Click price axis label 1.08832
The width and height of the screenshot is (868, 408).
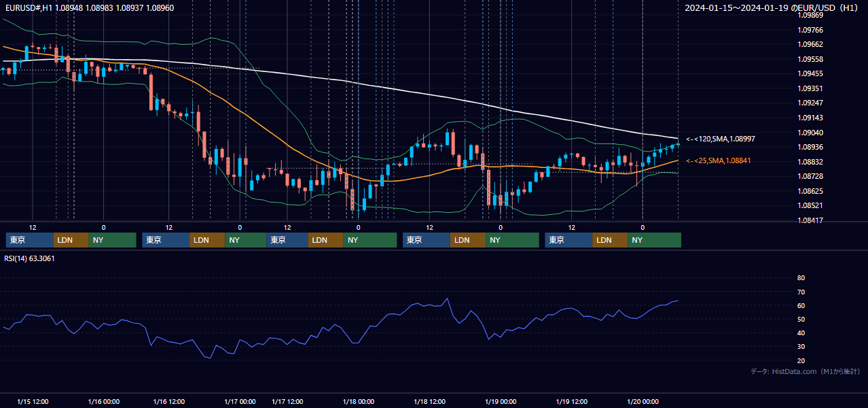[810, 162]
